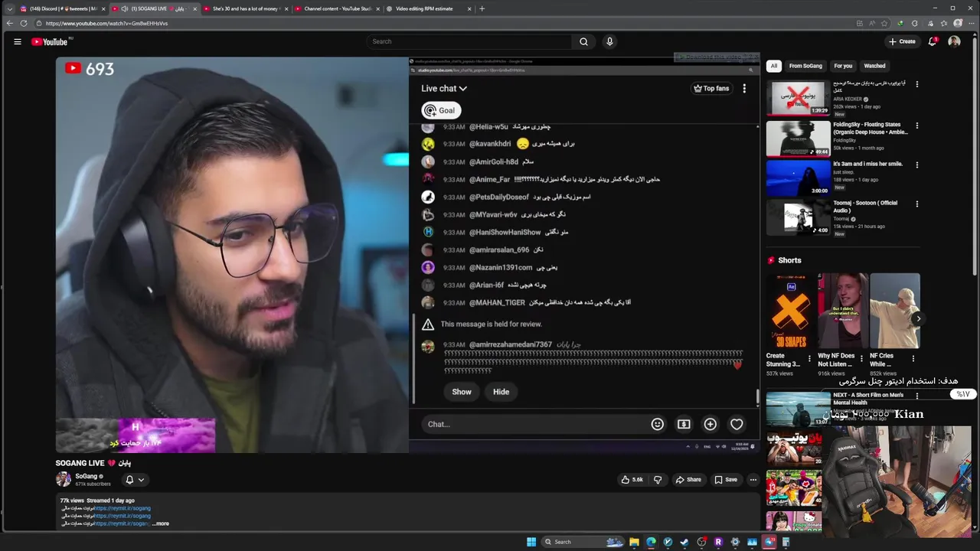
Task: Open first reymit.ir/sogang link
Action: (122, 508)
